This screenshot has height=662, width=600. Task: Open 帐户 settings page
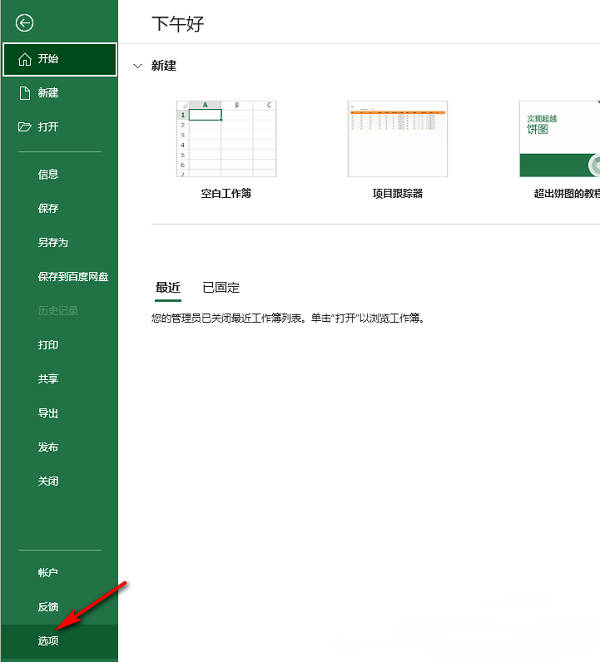(48, 573)
